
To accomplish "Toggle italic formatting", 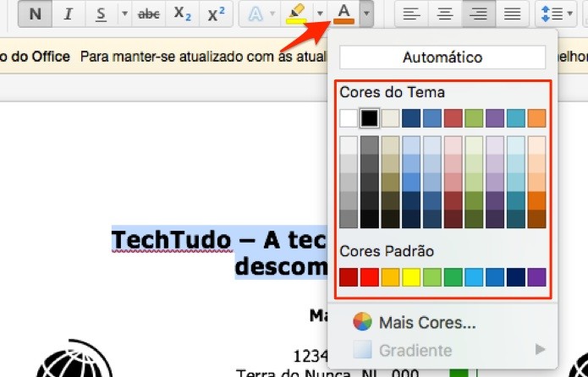I will pos(69,14).
